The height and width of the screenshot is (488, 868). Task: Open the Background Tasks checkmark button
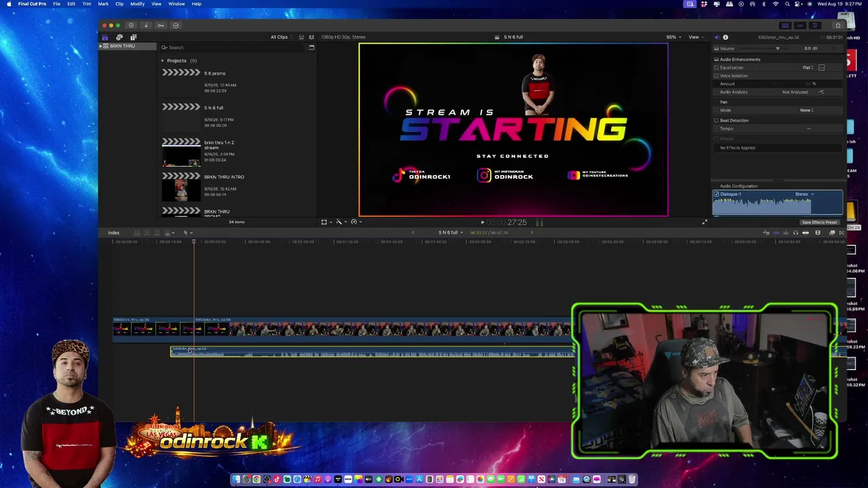point(176,26)
